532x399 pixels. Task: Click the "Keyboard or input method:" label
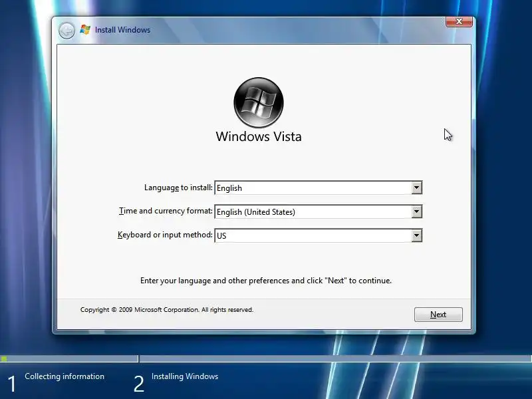point(165,235)
